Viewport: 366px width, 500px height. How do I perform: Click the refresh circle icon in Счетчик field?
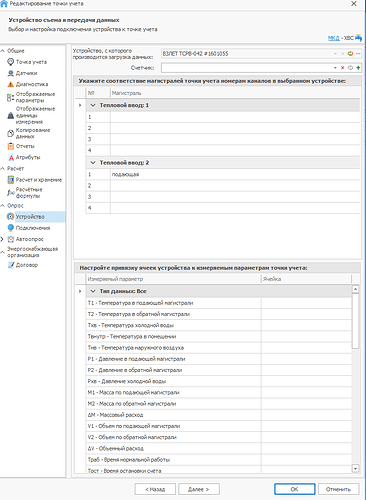coord(350,68)
